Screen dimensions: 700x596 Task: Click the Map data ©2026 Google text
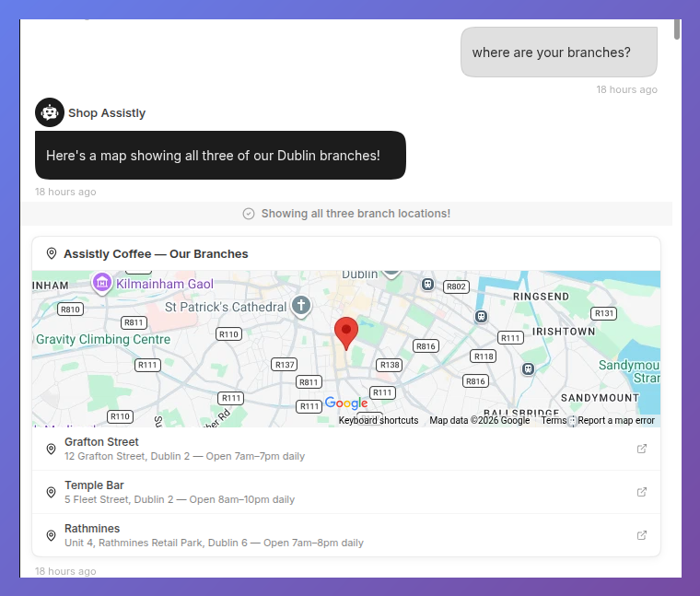coord(480,420)
